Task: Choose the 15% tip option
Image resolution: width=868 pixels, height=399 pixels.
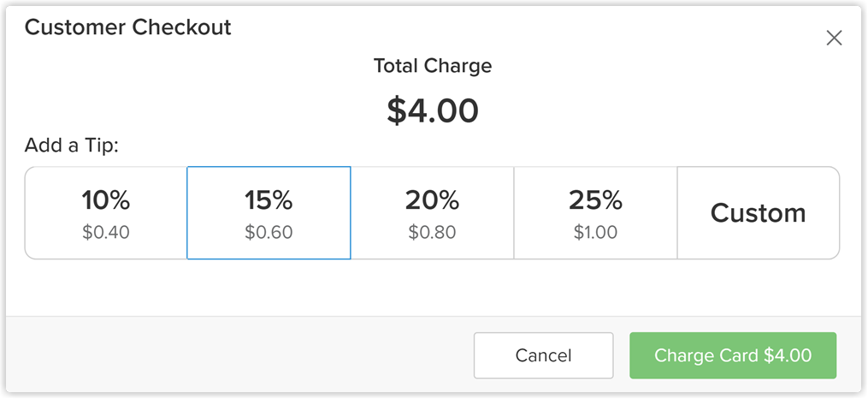Action: click(x=269, y=213)
